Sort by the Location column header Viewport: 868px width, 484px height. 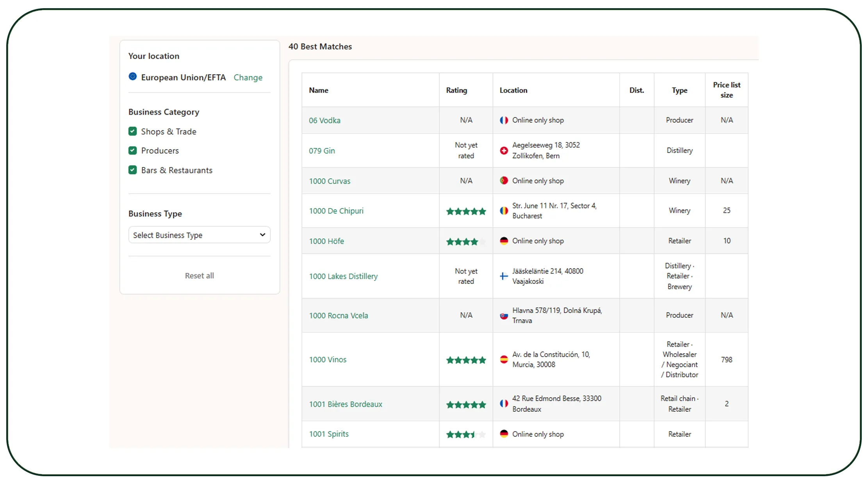click(x=513, y=90)
